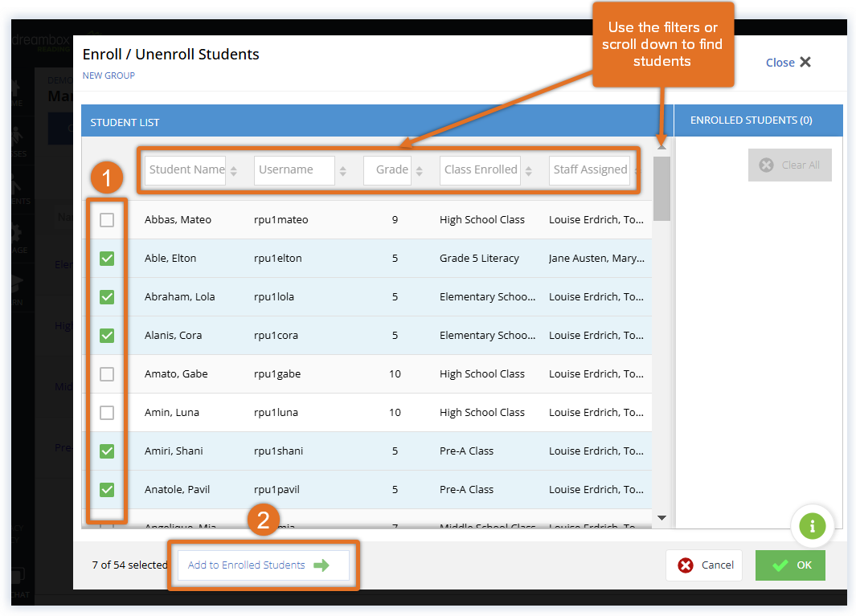The height and width of the screenshot is (616, 856).
Task: Click Add to Enrolled Students button
Action: [263, 565]
